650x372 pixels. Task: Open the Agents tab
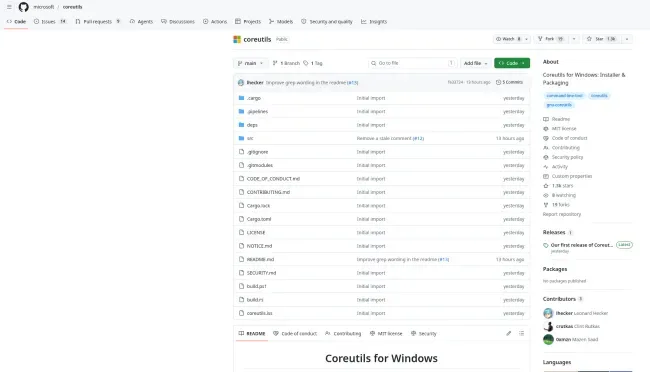[141, 22]
